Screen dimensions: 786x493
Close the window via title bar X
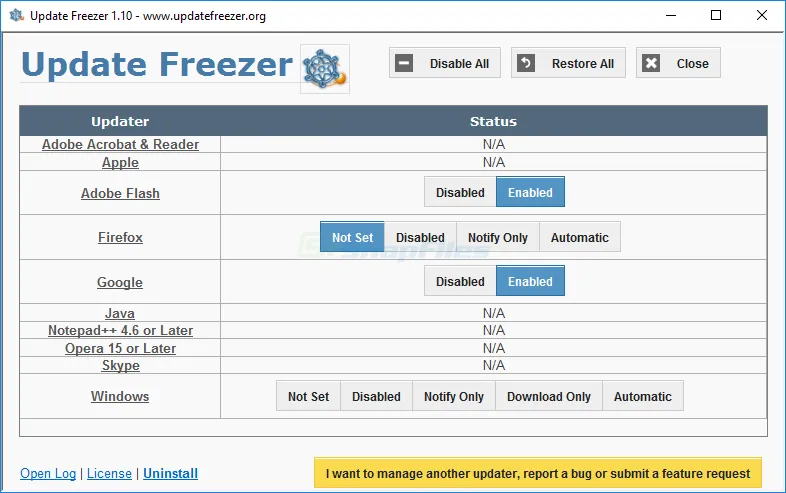761,16
